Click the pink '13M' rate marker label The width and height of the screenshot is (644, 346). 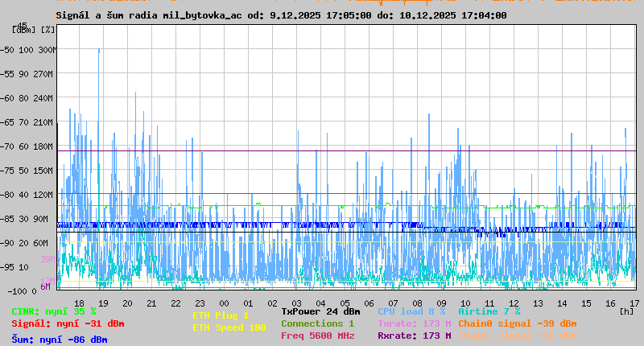[47, 281]
